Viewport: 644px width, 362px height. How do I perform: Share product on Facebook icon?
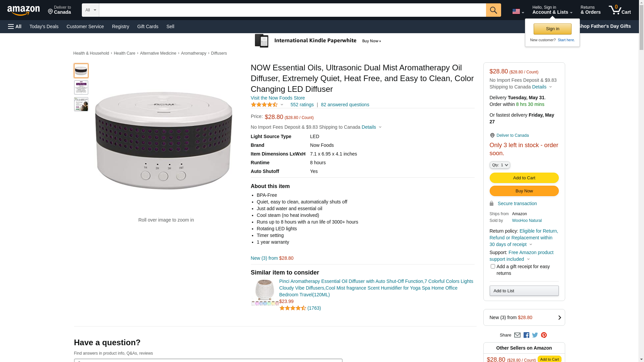[526, 335]
